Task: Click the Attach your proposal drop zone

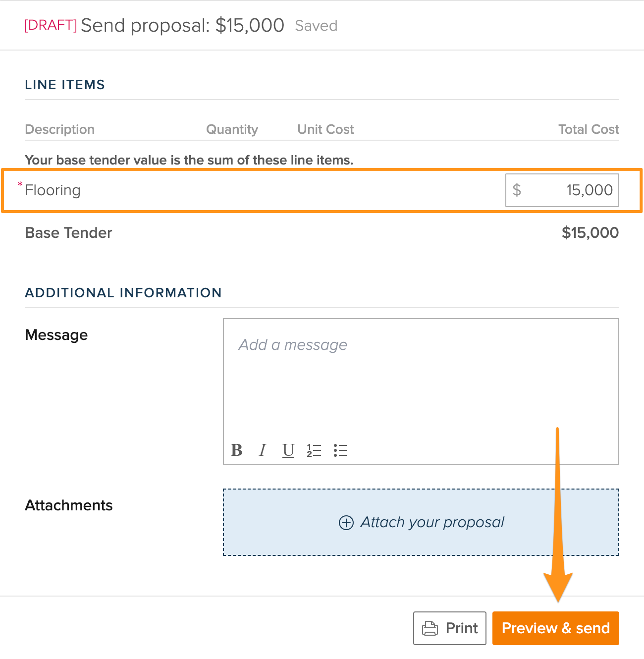Action: [421, 522]
